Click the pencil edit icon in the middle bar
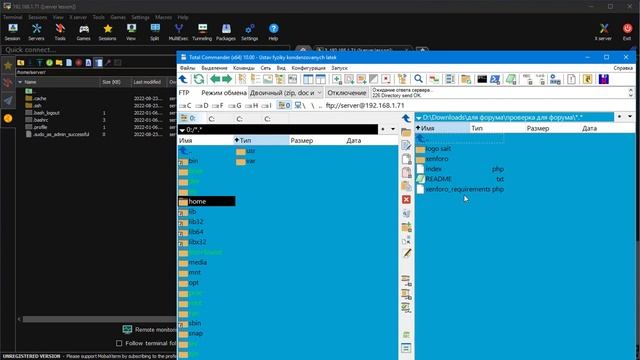Screen dimensions: 640x360 point(407,253)
